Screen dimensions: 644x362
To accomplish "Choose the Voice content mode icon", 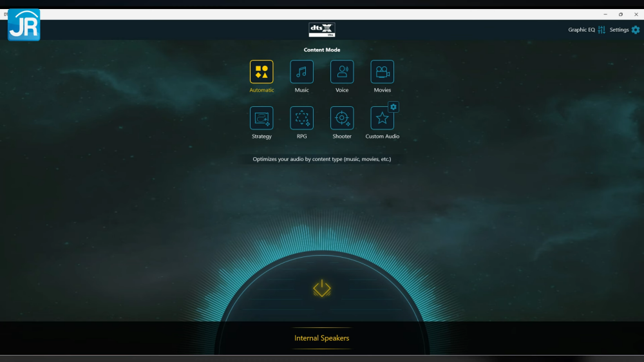I will click(x=342, y=72).
